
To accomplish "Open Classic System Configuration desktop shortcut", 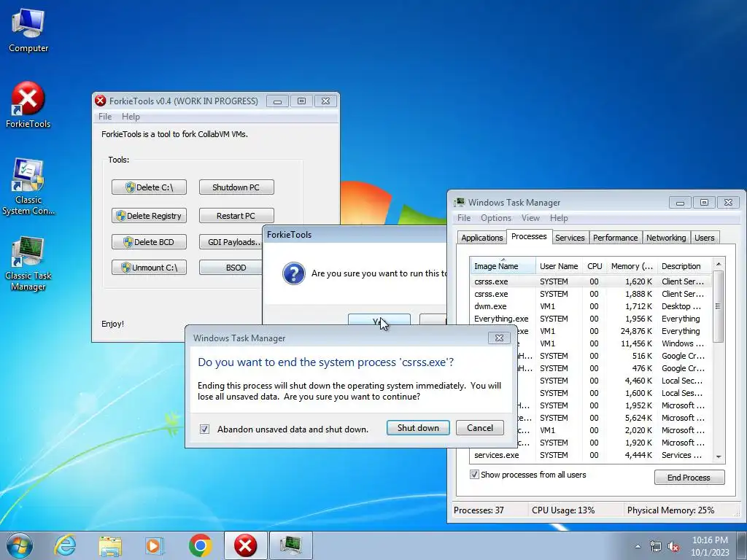I will point(28,187).
